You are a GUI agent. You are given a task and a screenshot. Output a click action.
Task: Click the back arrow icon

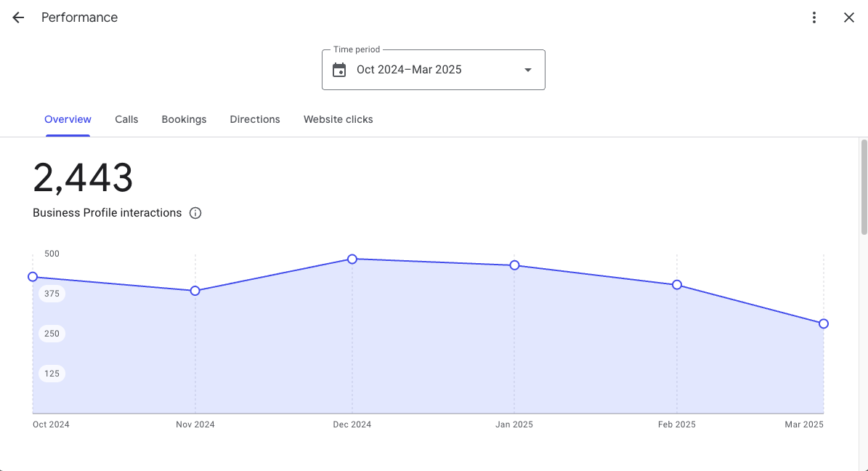[x=18, y=17]
